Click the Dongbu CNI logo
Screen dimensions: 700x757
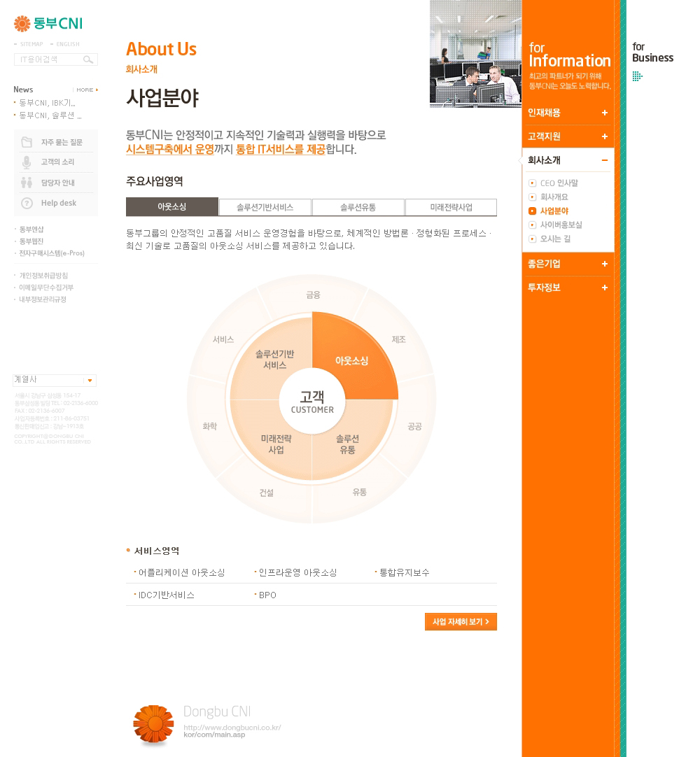[48, 24]
